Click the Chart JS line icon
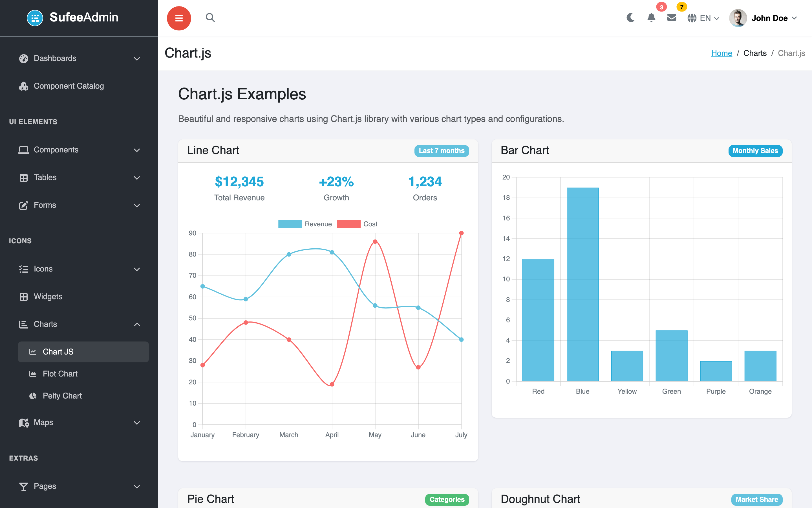The image size is (812, 508). pyautogui.click(x=32, y=352)
